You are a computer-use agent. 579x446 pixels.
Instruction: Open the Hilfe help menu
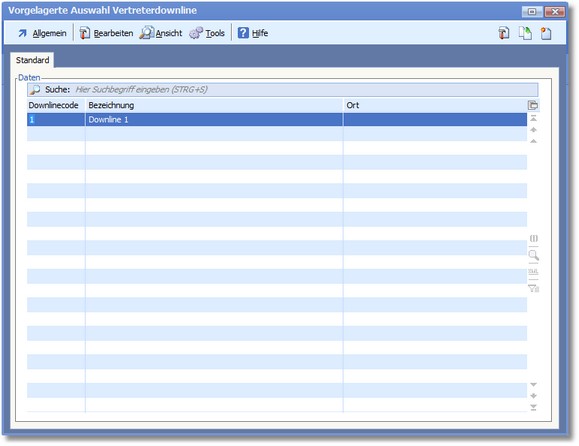pyautogui.click(x=253, y=33)
